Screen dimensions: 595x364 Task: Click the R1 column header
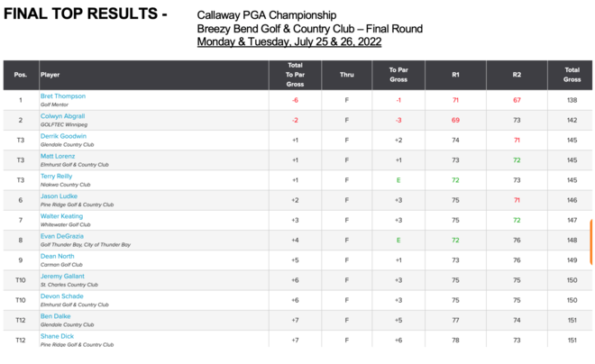click(x=455, y=75)
